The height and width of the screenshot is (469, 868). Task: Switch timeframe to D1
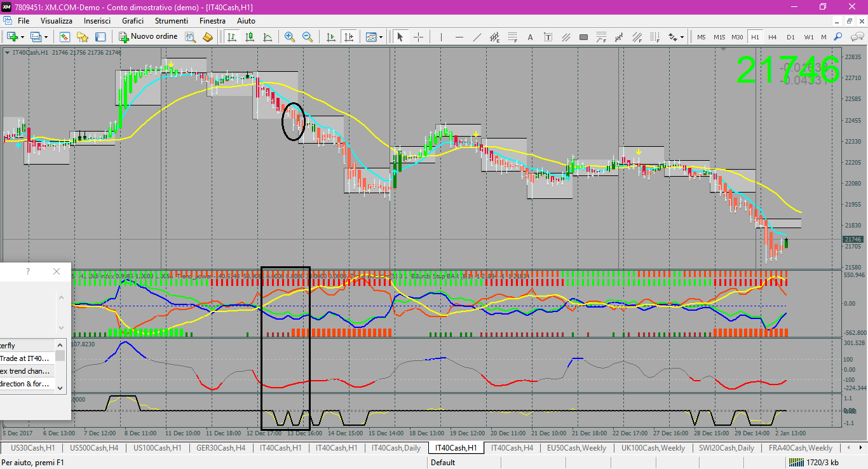(790, 37)
